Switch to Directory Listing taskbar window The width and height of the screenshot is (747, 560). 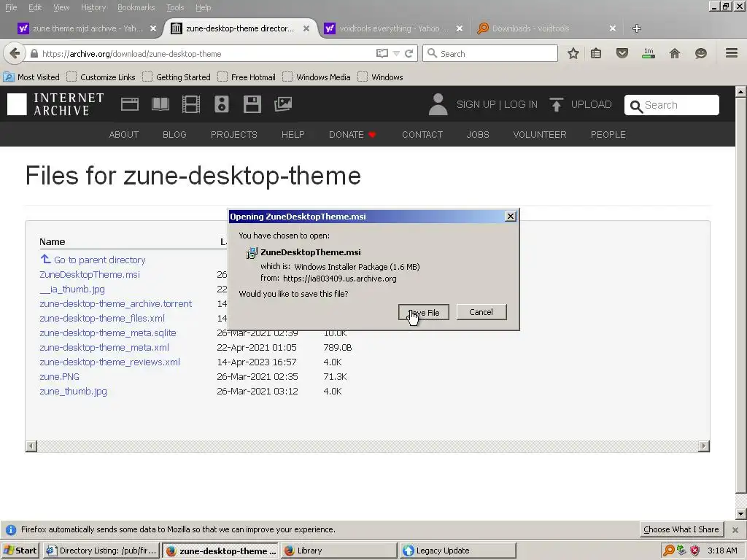point(102,551)
